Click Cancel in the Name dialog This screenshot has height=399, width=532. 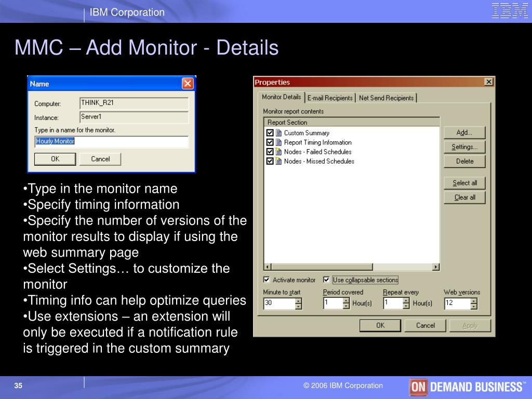[100, 159]
